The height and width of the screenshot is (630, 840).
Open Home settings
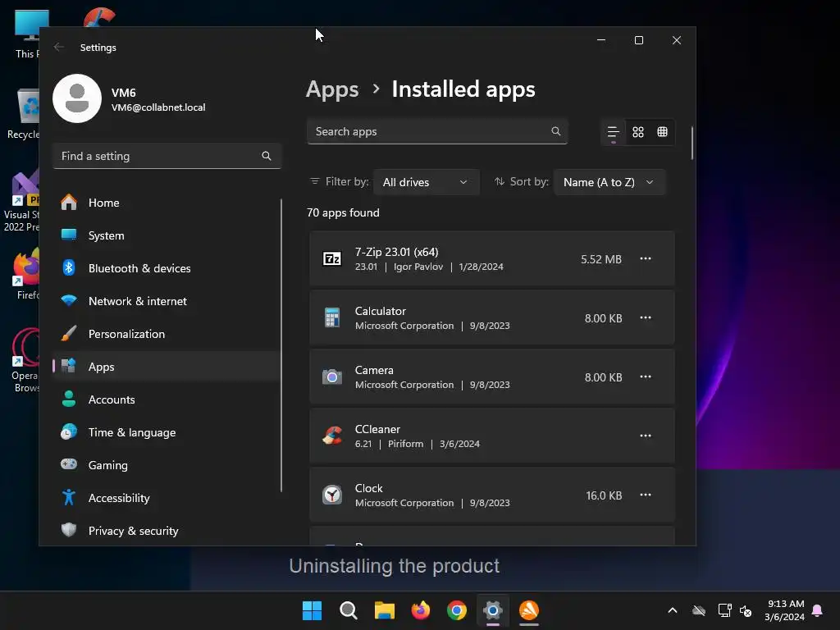(166, 203)
